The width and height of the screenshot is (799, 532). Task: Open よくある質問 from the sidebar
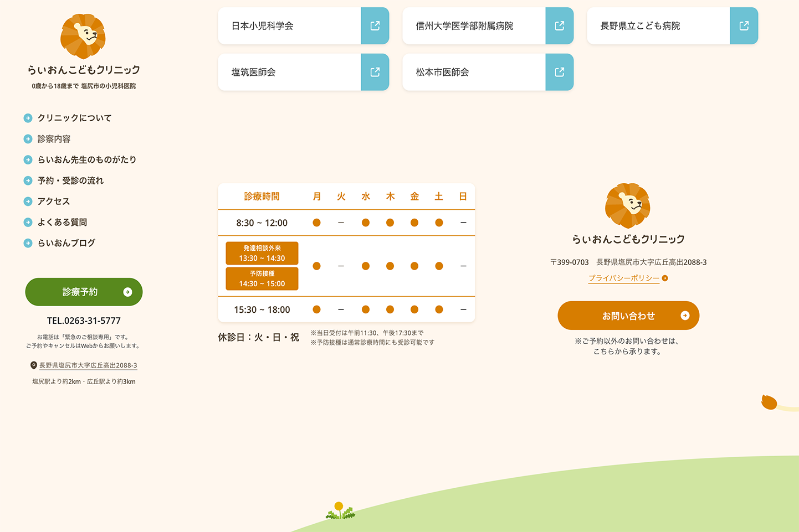coord(62,223)
